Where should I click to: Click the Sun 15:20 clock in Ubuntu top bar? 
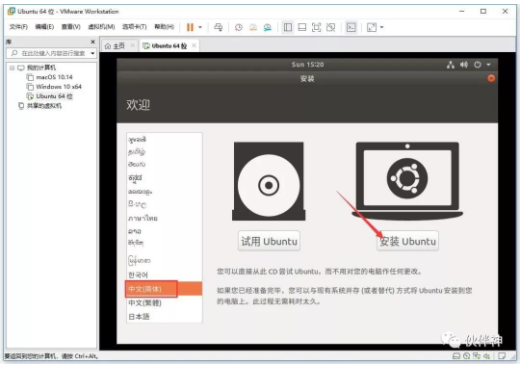(308, 65)
